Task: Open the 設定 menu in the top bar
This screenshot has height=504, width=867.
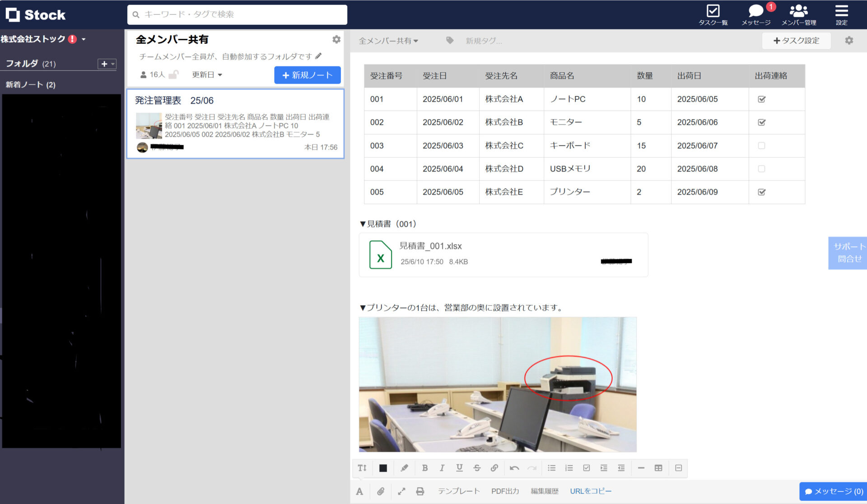Action: tap(841, 14)
